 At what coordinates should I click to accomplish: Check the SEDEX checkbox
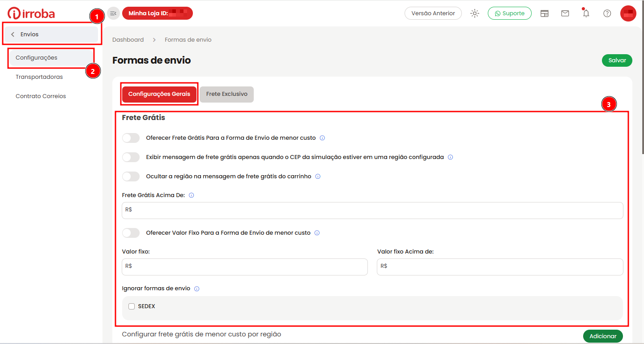(x=132, y=306)
